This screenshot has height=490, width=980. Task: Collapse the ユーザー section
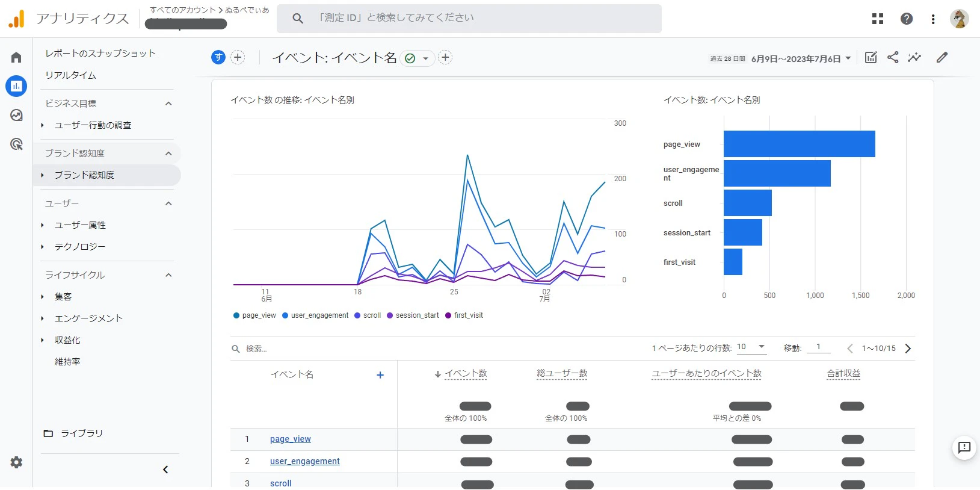168,203
